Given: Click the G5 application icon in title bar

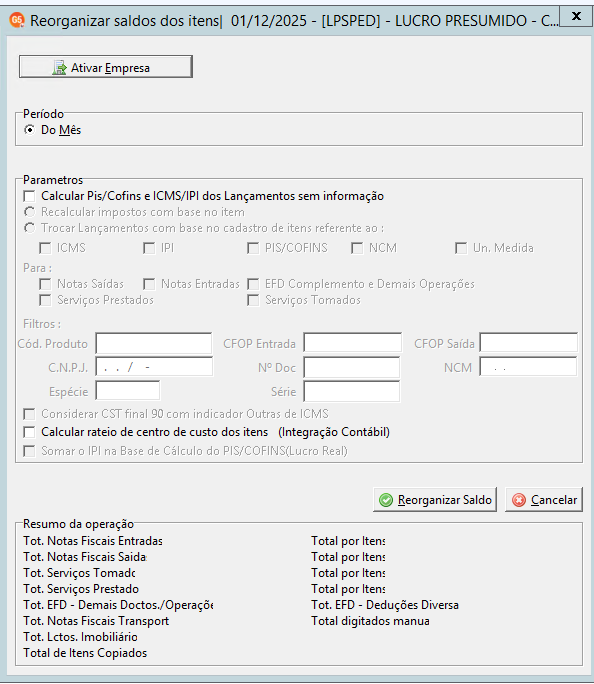Looking at the screenshot, I should pos(17,21).
